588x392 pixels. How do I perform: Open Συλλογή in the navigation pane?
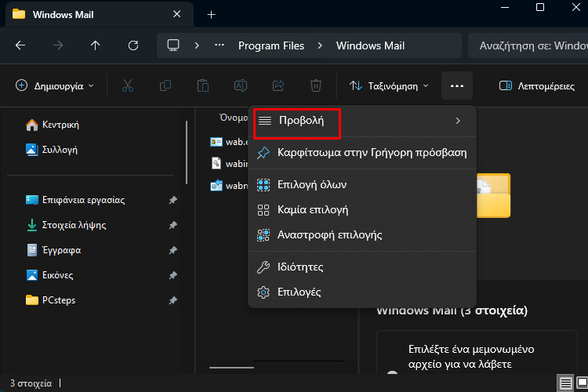coord(52,150)
